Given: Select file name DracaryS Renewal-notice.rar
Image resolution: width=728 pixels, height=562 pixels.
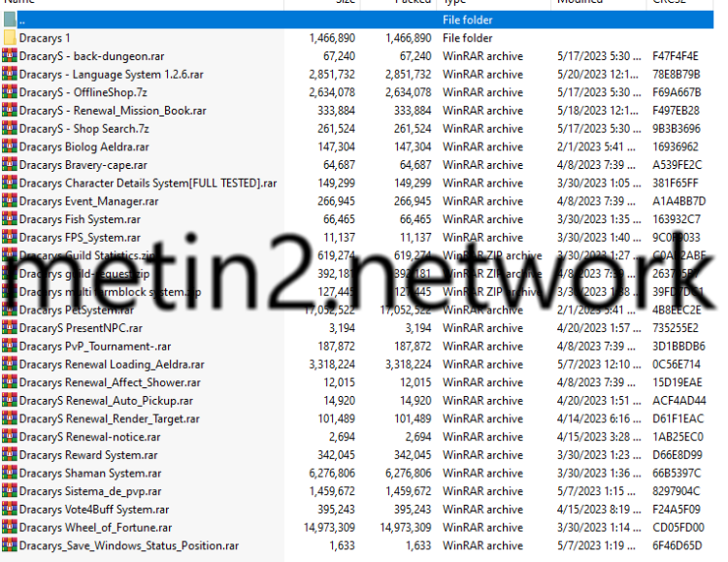Looking at the screenshot, I should pyautogui.click(x=90, y=437).
